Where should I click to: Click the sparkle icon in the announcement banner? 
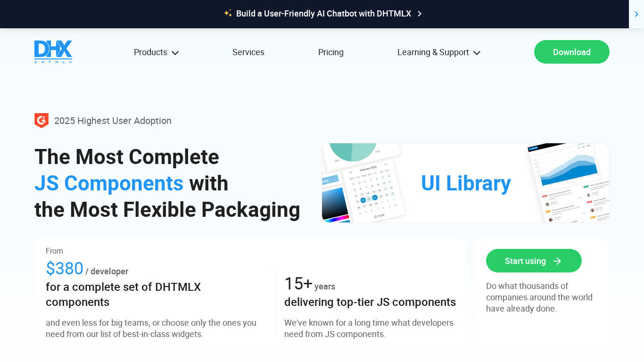click(x=228, y=13)
